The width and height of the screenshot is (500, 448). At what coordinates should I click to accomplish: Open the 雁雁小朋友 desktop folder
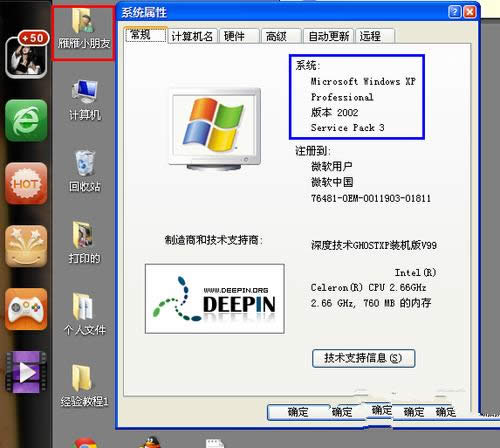(x=84, y=30)
